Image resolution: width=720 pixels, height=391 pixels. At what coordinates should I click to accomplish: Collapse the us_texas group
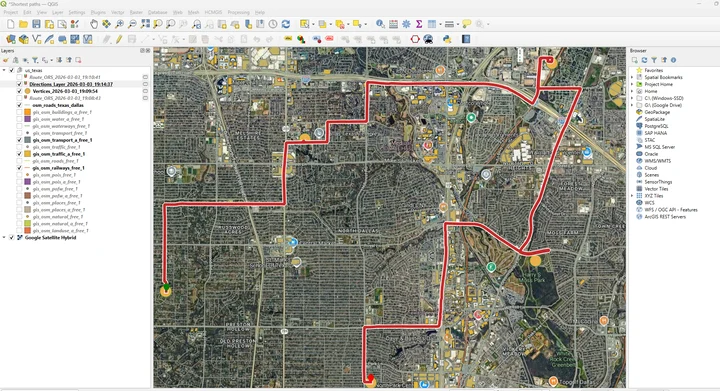(5, 70)
